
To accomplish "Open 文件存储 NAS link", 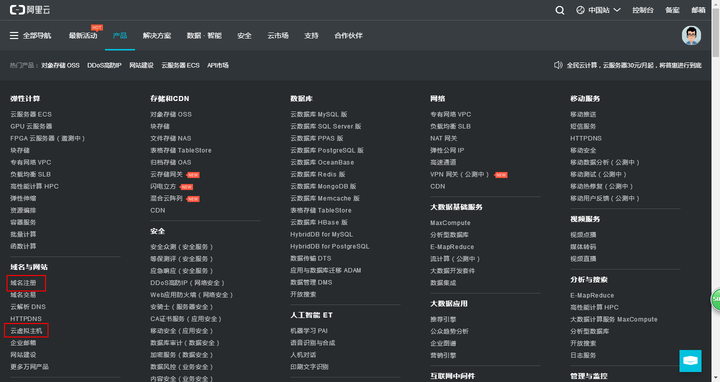I will point(170,138).
